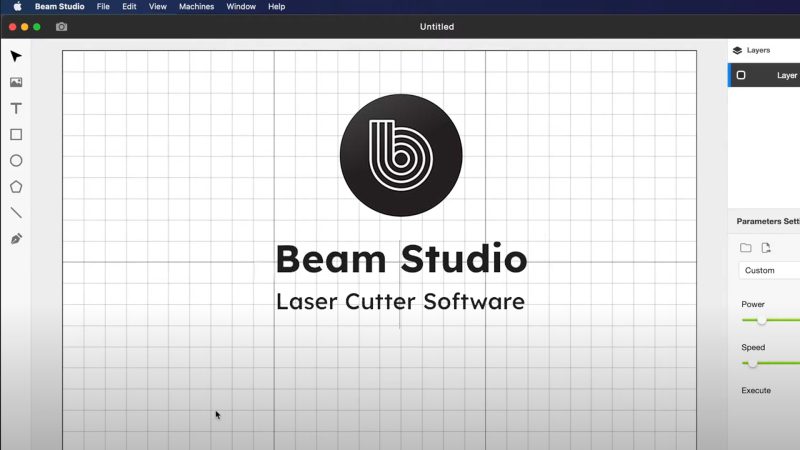This screenshot has width=800, height=450.
Task: Click the 'Parameters Sett' panel header
Action: 768,221
